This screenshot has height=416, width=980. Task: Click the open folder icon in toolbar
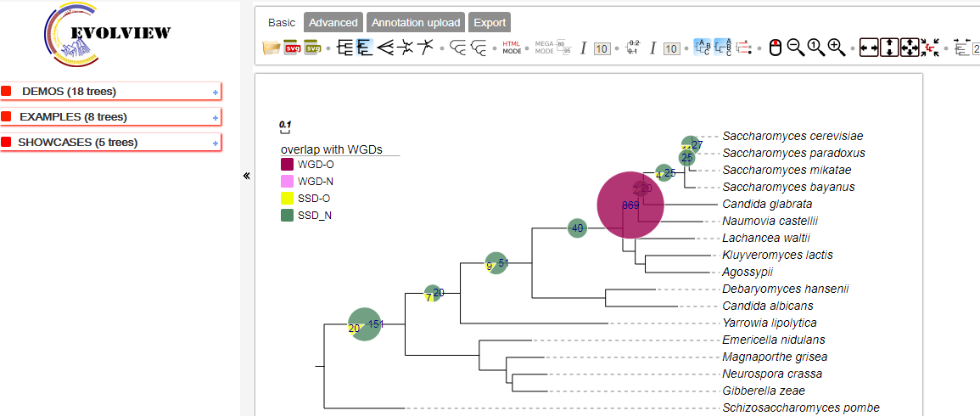pos(271,48)
